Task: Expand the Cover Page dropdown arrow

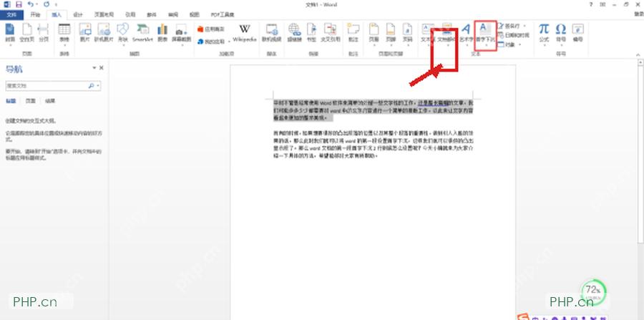Action: pyautogui.click(x=9, y=45)
